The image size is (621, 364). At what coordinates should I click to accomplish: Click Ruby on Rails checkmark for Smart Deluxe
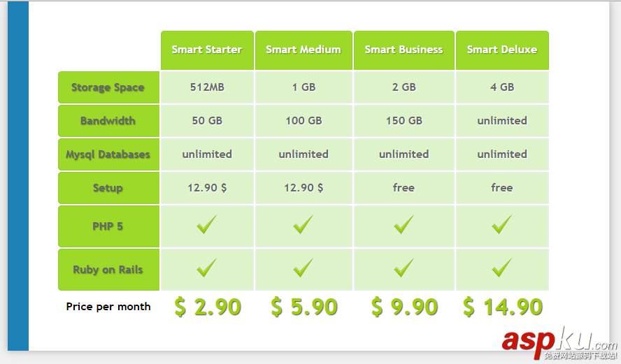point(501,268)
